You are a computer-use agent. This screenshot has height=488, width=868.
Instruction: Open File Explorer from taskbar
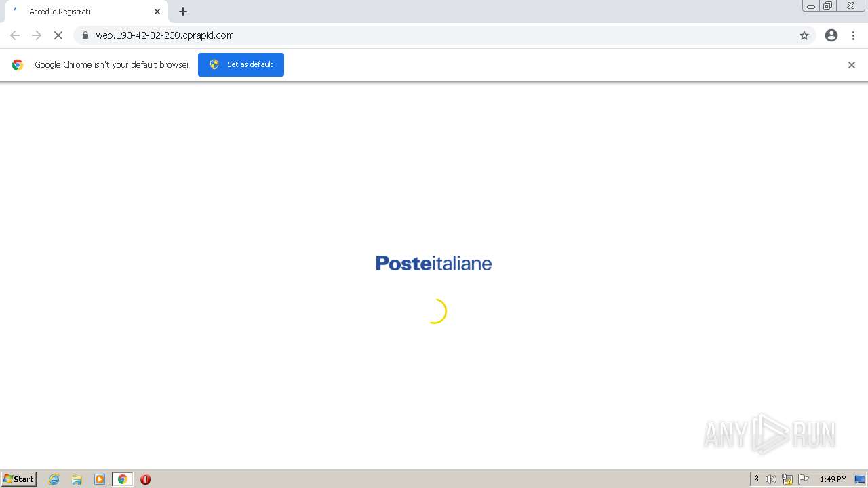[77, 479]
